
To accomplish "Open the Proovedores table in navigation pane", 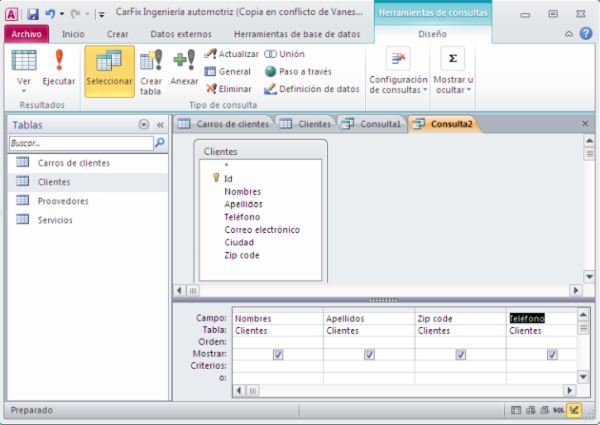I will (63, 201).
